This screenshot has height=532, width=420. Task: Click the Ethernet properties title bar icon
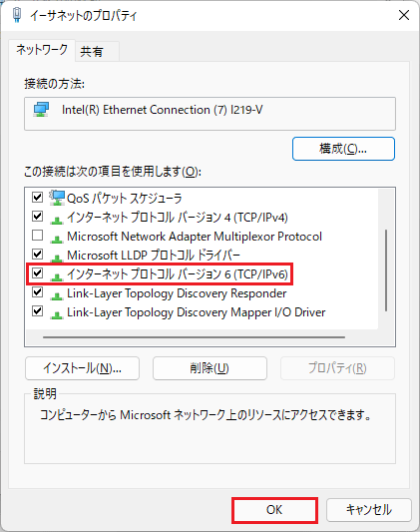(17, 15)
